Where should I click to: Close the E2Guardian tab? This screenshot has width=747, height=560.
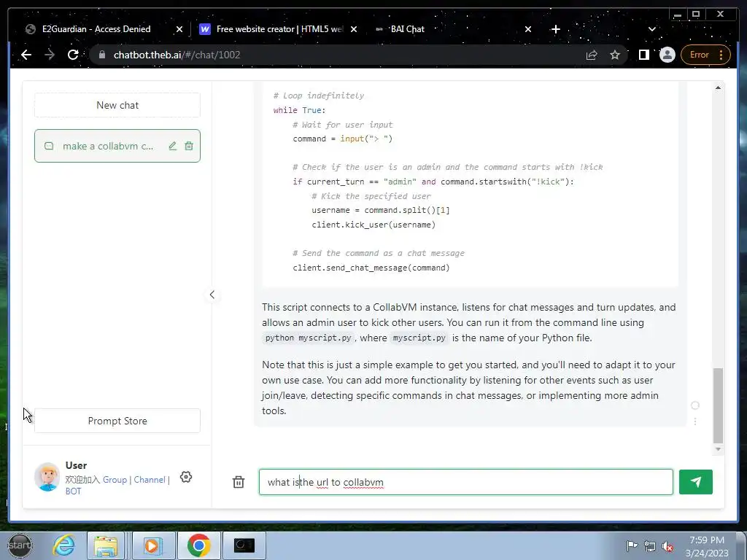(x=179, y=29)
